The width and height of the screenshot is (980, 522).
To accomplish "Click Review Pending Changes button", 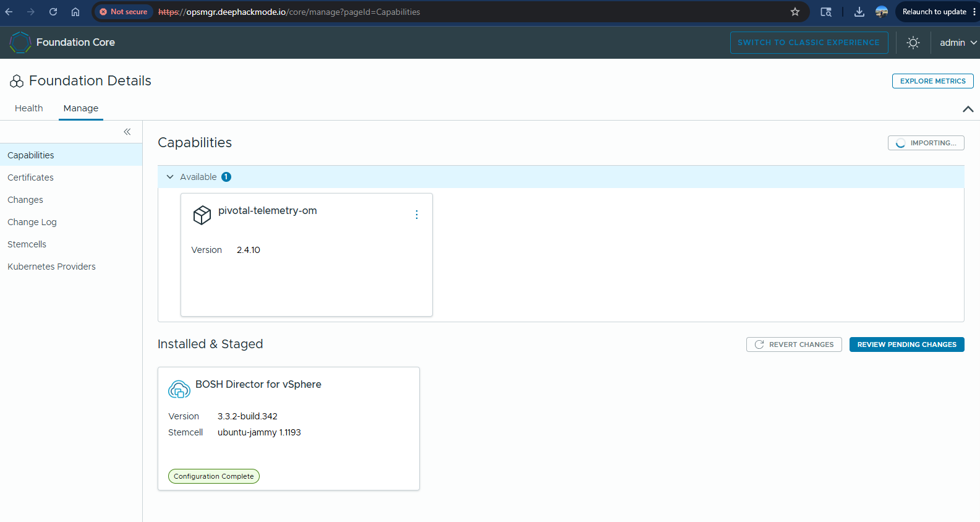I will click(906, 344).
